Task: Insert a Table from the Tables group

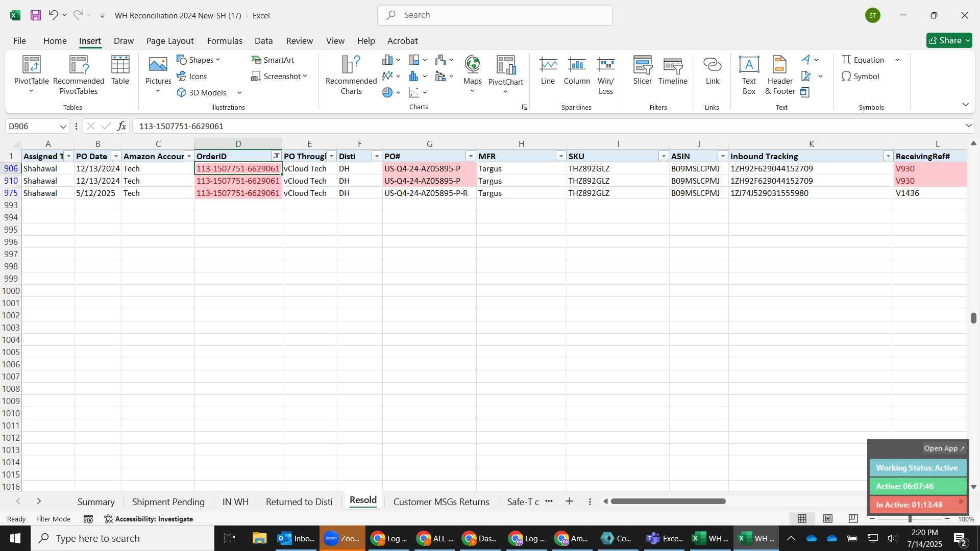Action: (120, 70)
